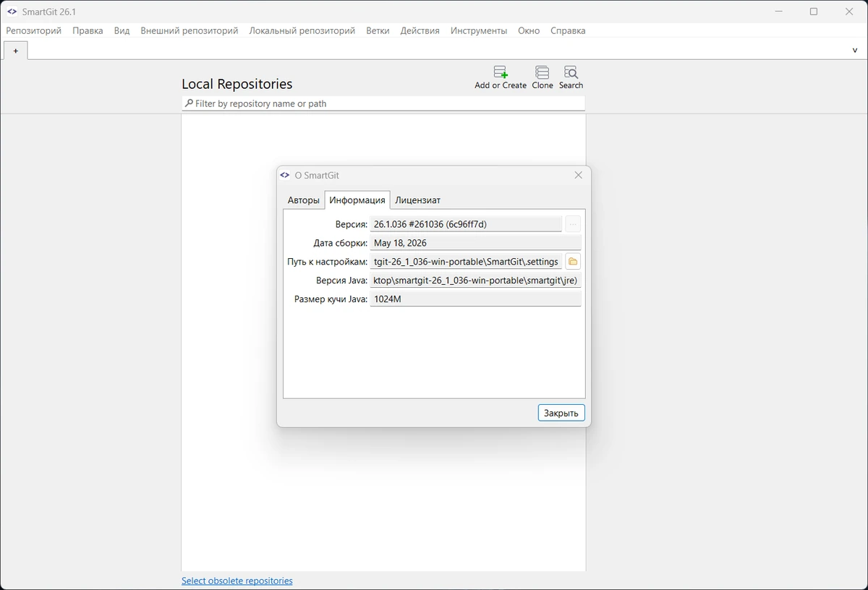The height and width of the screenshot is (590, 868).
Task: Click the ellipsis button beside the version field
Action: [573, 224]
